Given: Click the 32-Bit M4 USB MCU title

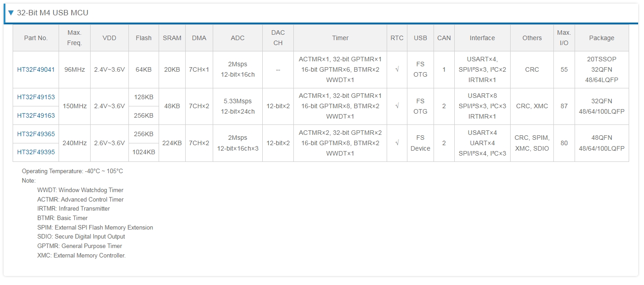Looking at the screenshot, I should 53,13.
